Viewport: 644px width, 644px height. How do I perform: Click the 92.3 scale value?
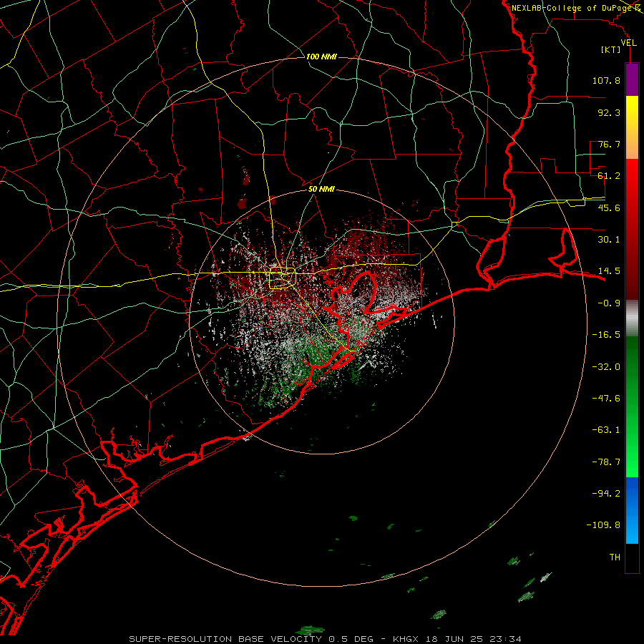click(609, 112)
